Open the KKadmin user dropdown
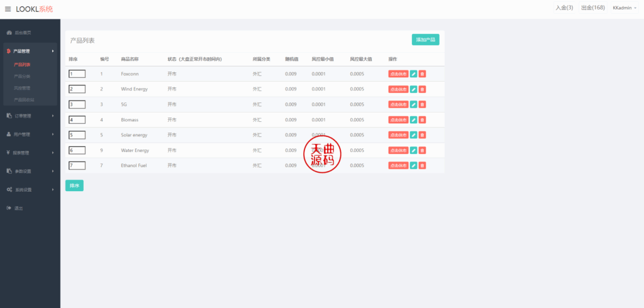This screenshot has height=308, width=644. (x=625, y=8)
